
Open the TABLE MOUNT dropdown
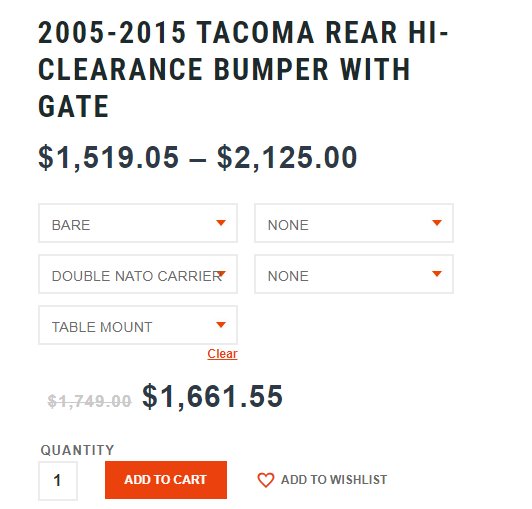(138, 325)
